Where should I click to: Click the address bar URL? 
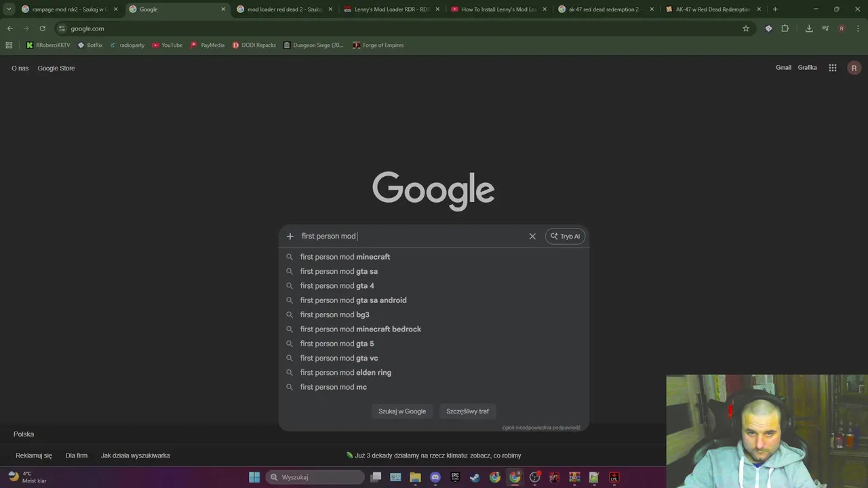(x=87, y=28)
